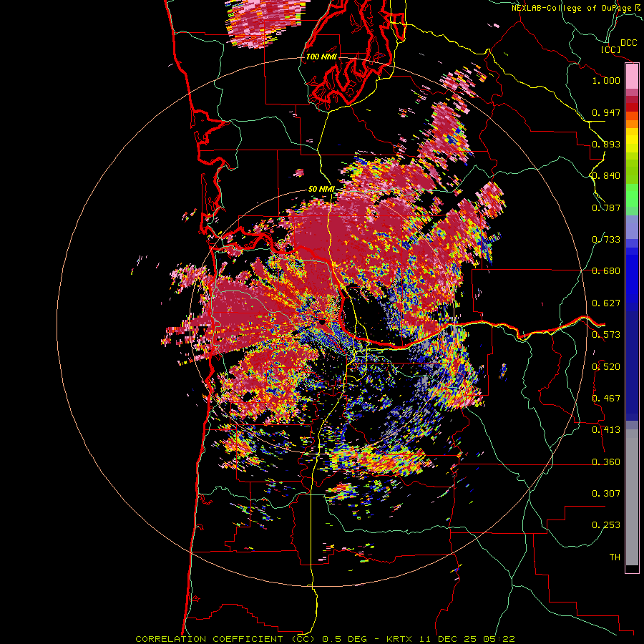Select the 0.840 legend value
Screen dimensions: 644x644
[606, 176]
